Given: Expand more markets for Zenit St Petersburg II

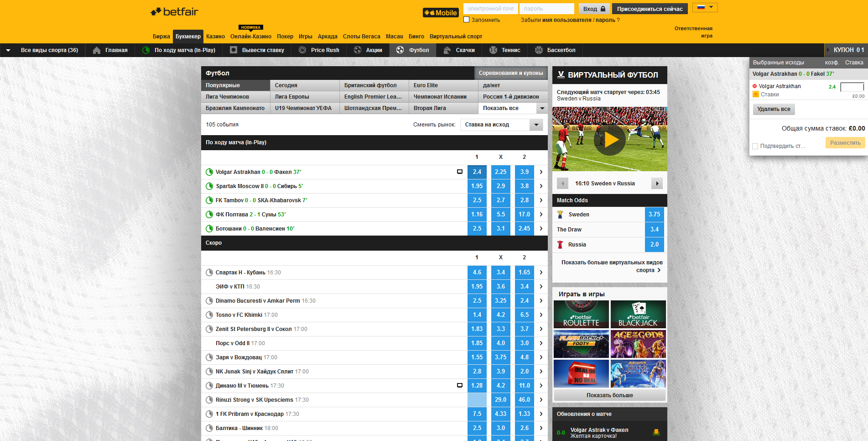Looking at the screenshot, I should coord(541,329).
